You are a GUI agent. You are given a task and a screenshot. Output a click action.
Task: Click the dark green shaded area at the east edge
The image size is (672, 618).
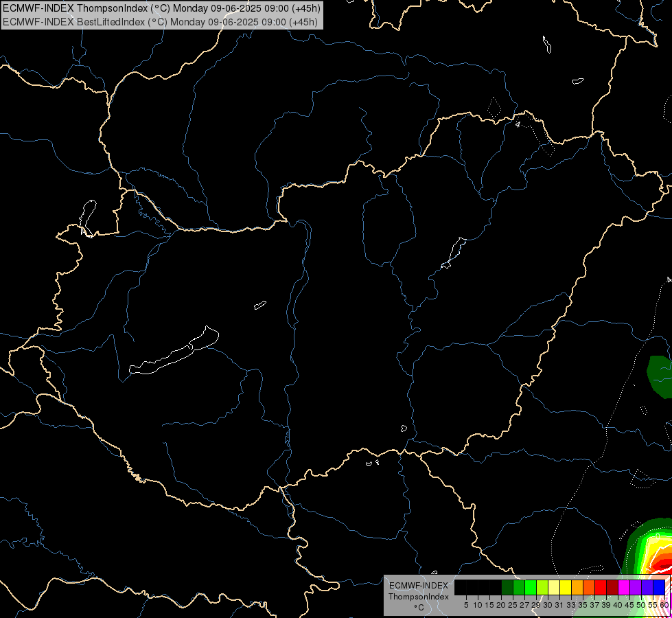(660, 376)
